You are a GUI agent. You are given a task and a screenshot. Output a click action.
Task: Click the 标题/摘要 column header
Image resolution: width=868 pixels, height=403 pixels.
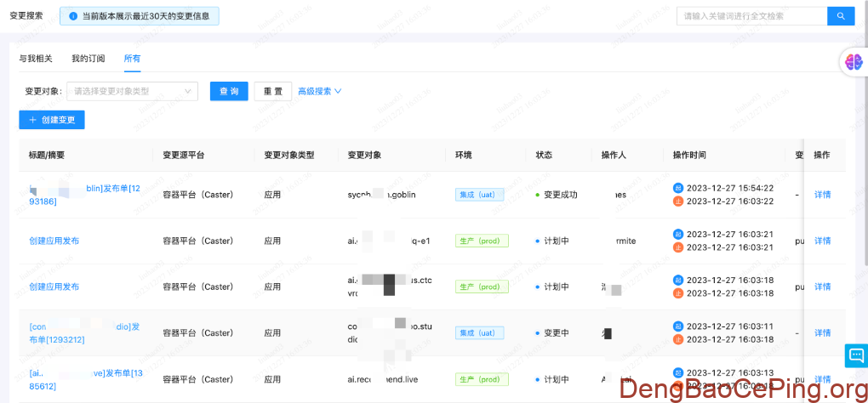pos(47,156)
